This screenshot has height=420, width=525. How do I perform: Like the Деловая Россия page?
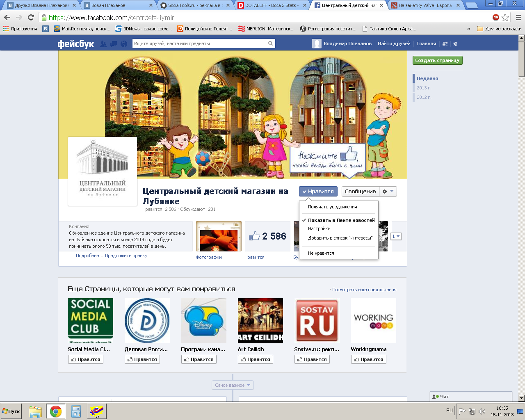tap(142, 359)
